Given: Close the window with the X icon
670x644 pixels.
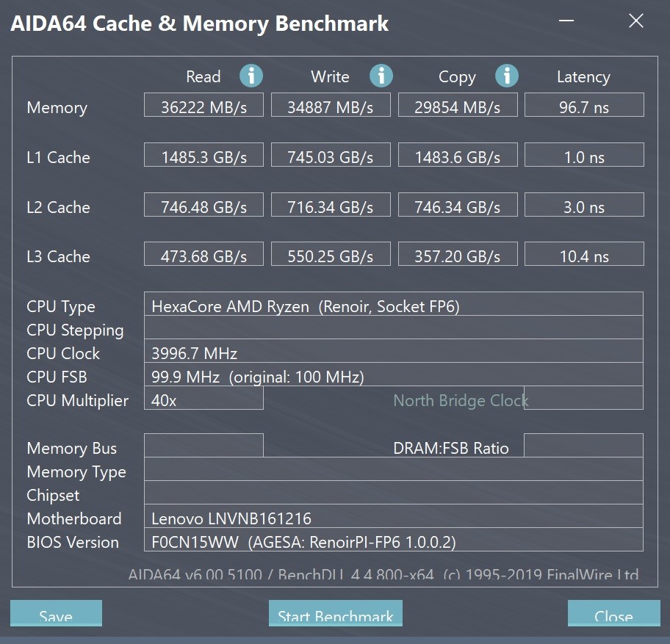Looking at the screenshot, I should 636,21.
